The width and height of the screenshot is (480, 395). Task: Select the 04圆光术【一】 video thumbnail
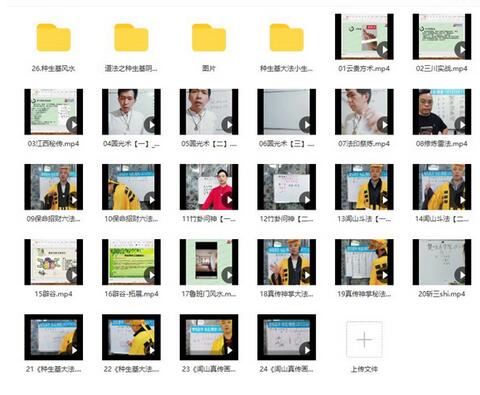coord(131,112)
